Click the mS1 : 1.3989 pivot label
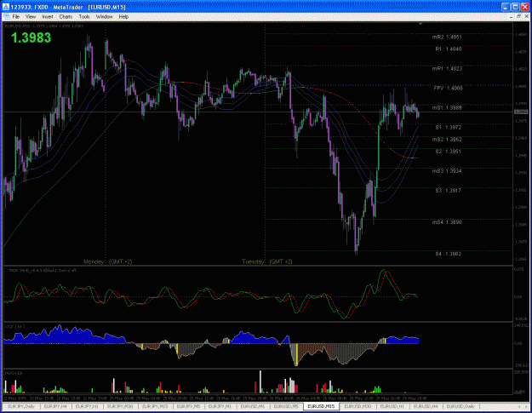This screenshot has height=413, width=532. coord(447,108)
